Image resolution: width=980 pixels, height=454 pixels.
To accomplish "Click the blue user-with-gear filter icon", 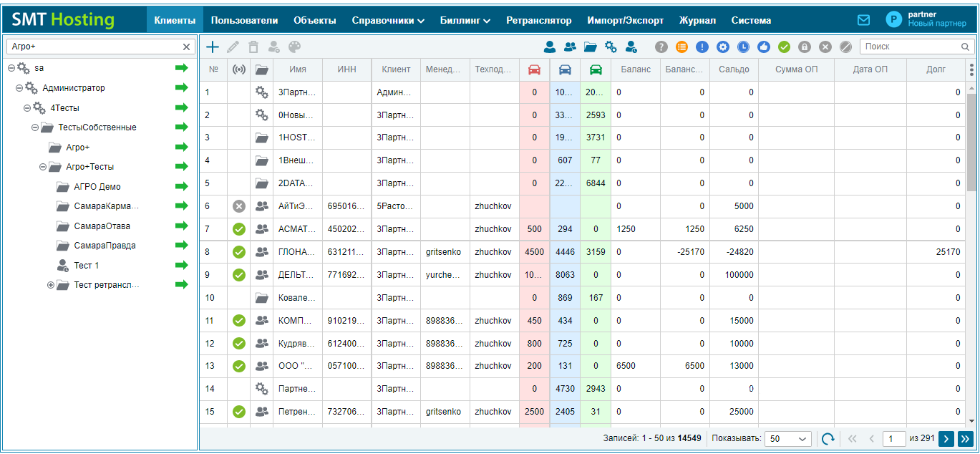I will (631, 47).
